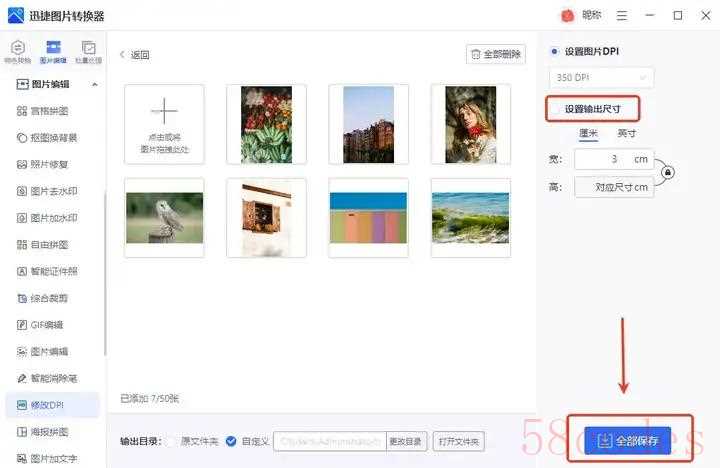
Task: Click 全部保存 to save all
Action: (x=628, y=441)
